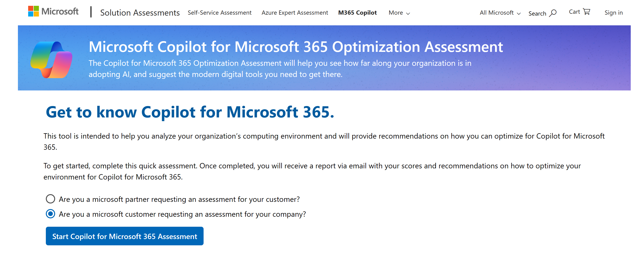Select the M365 Copilot nav item

(357, 13)
